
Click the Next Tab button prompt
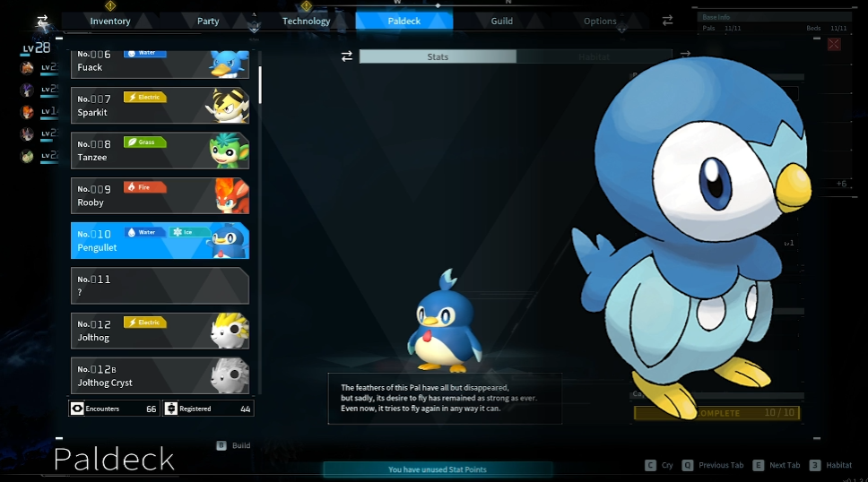(x=777, y=465)
